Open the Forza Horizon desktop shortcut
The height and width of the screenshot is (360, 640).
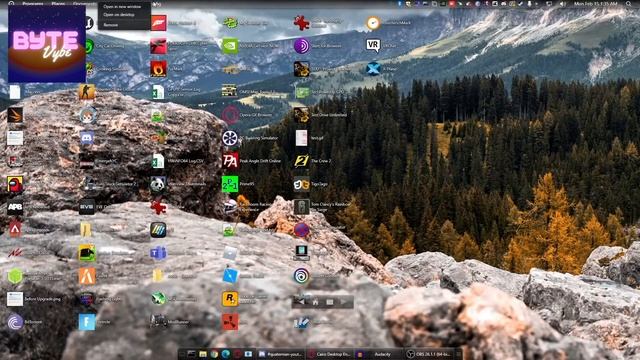click(x=158, y=23)
